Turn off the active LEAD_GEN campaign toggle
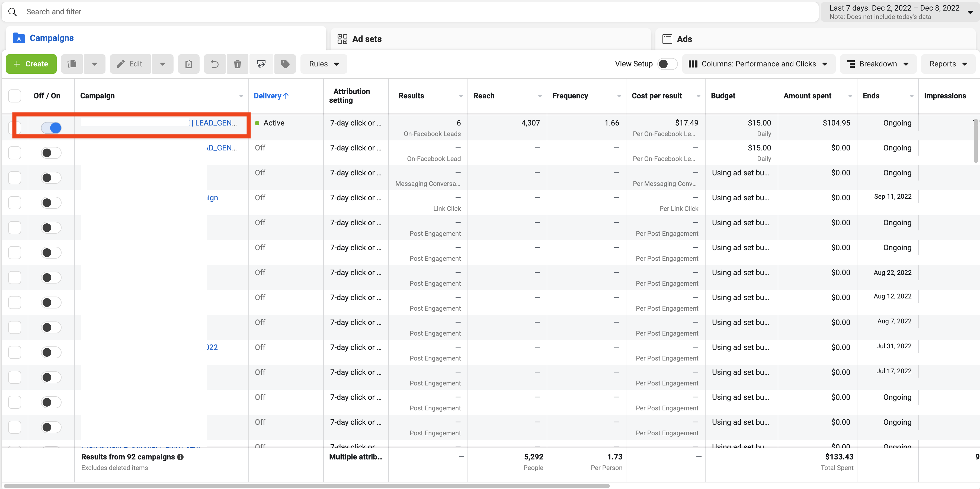 coord(51,128)
